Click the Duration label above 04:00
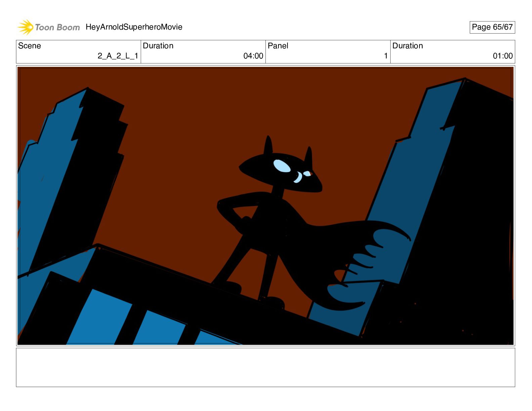This screenshot has height=411, width=532. click(158, 46)
